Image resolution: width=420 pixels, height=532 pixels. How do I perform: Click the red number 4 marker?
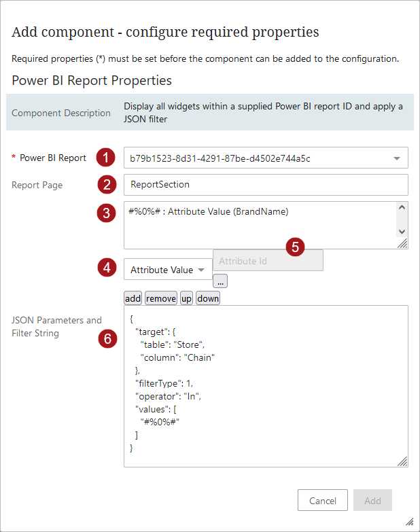[x=105, y=268]
